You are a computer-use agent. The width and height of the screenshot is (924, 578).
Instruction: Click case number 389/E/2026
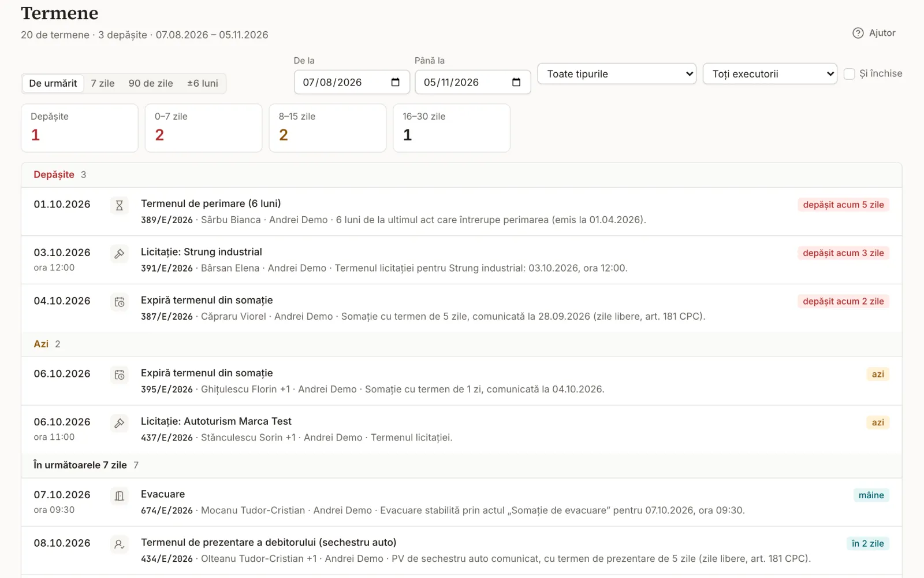click(167, 220)
